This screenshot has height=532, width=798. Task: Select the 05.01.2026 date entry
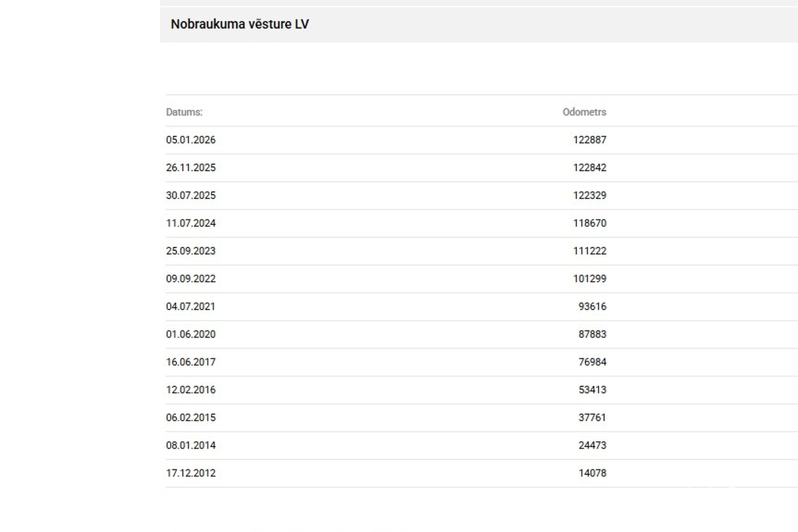191,140
